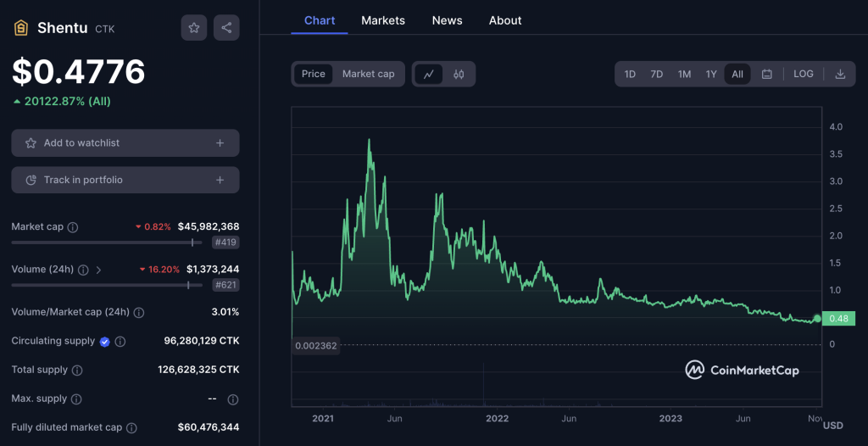Add Shentu to watchlist
The image size is (868, 446).
[x=125, y=143]
